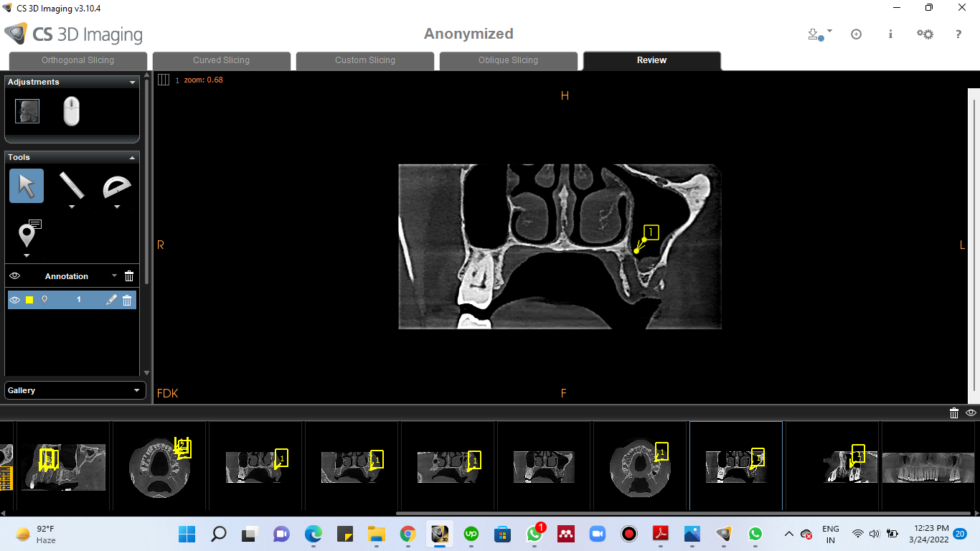Click the yellow color swatch of annotation 1
The height and width of the screenshot is (551, 980).
(29, 300)
